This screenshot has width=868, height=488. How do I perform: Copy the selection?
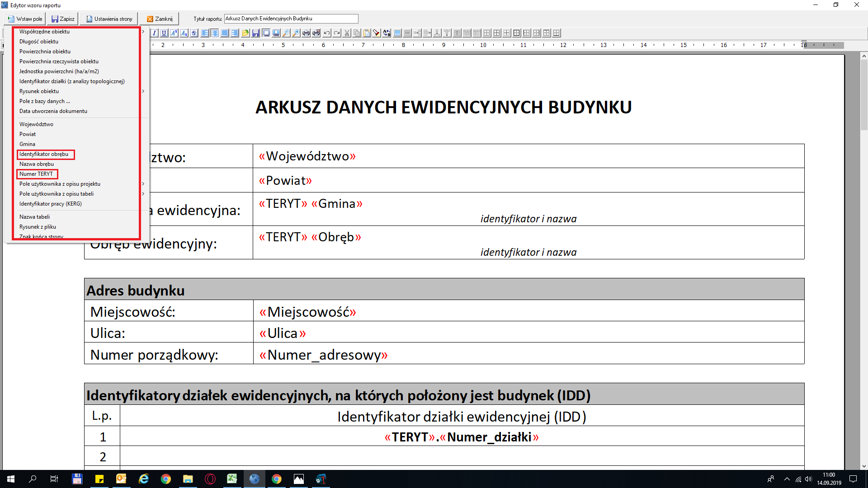357,33
